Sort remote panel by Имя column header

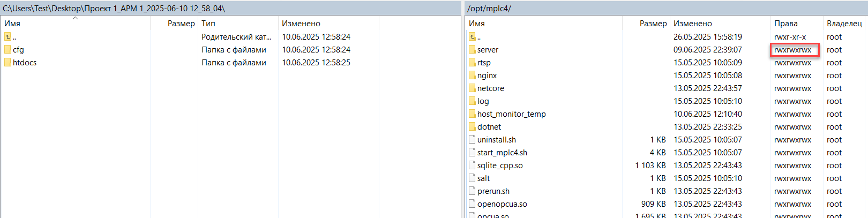477,24
